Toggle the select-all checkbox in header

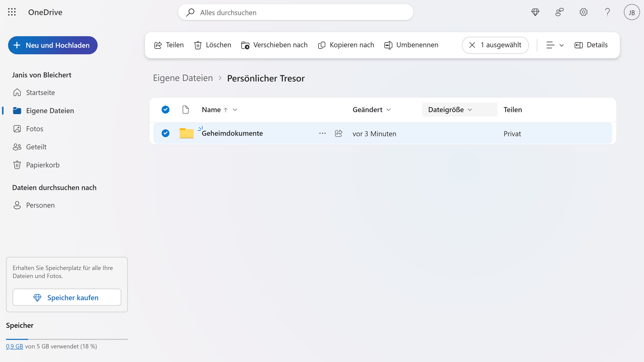165,109
